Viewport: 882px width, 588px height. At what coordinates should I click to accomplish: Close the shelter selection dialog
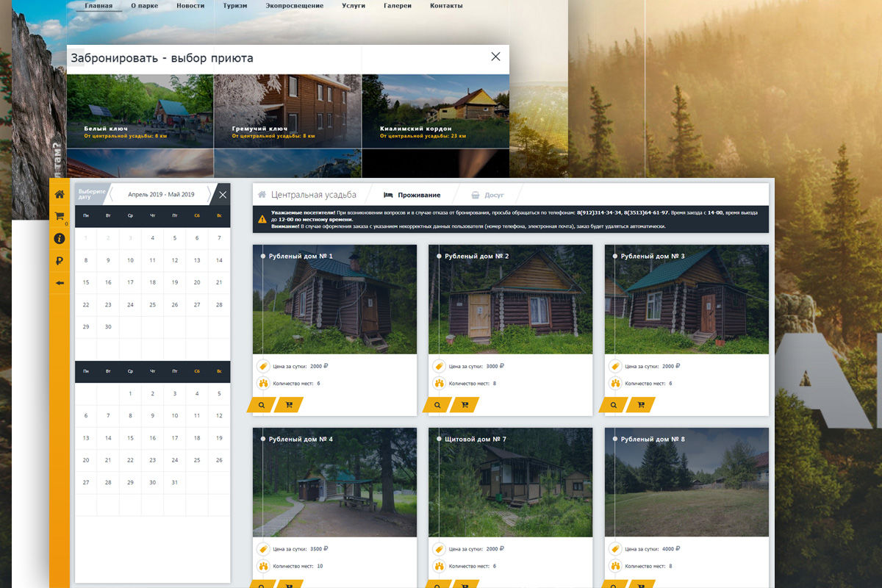(495, 57)
